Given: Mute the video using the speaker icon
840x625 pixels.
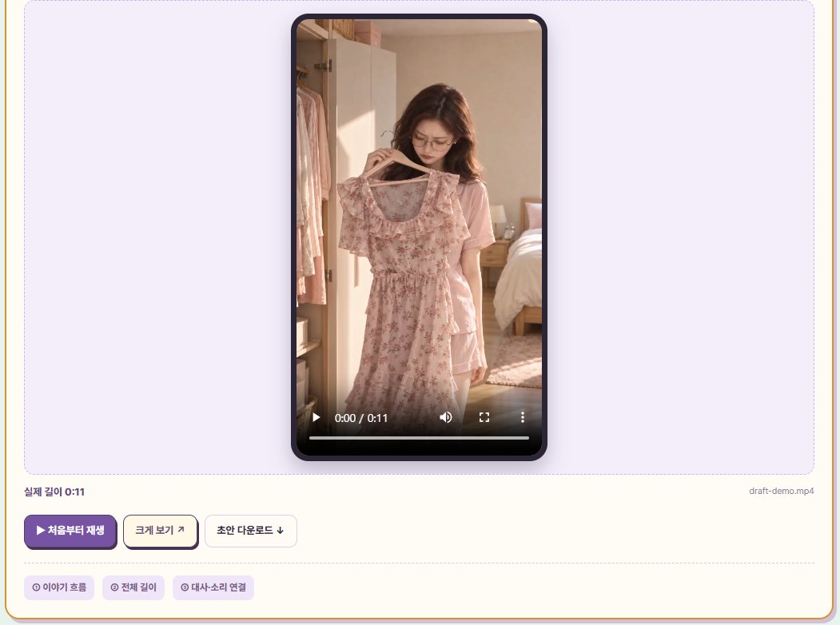Looking at the screenshot, I should pos(446,418).
